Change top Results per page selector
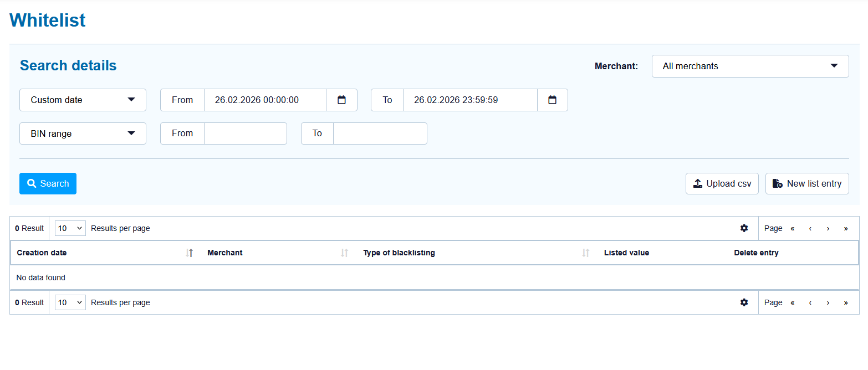The height and width of the screenshot is (370, 868). pyautogui.click(x=70, y=228)
